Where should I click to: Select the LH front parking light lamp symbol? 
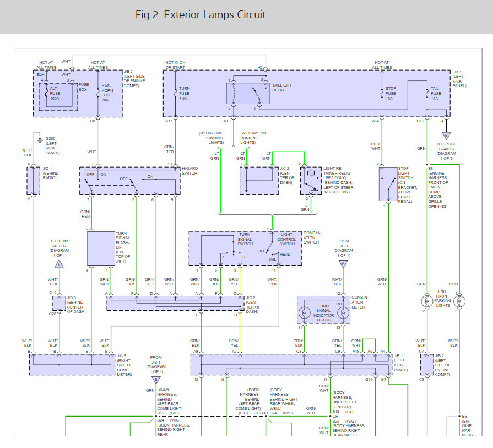[427, 301]
